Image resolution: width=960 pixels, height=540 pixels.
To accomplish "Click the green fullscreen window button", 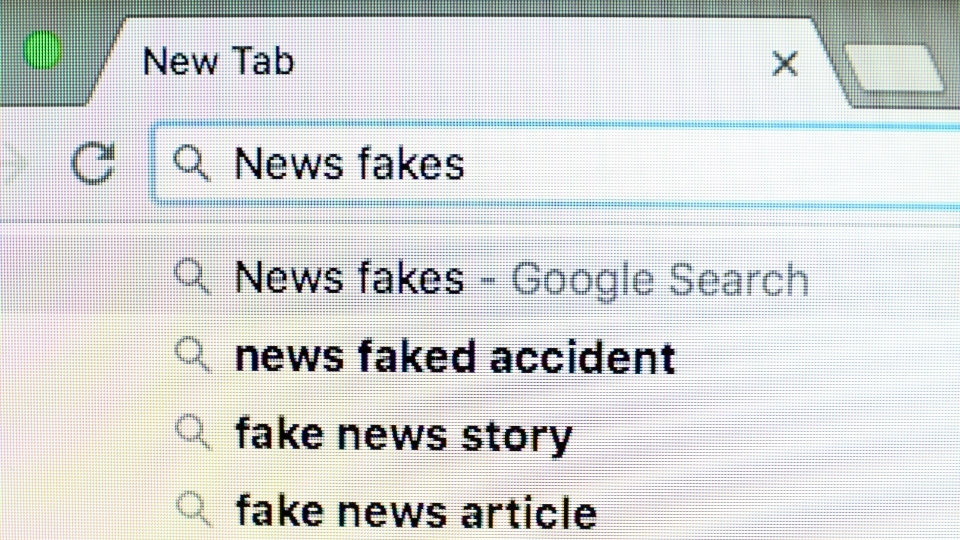I will (42, 50).
